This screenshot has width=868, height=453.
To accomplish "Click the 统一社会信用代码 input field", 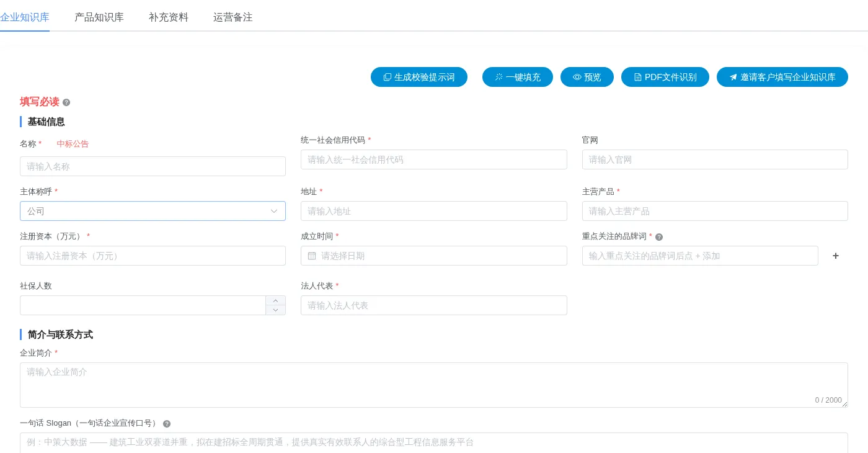I will 434,159.
